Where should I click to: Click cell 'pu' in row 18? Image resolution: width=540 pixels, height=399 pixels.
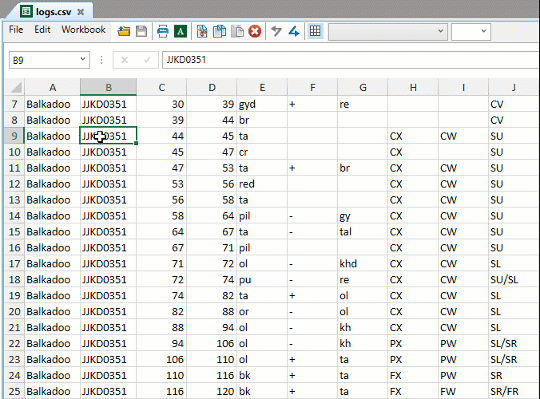pos(262,280)
